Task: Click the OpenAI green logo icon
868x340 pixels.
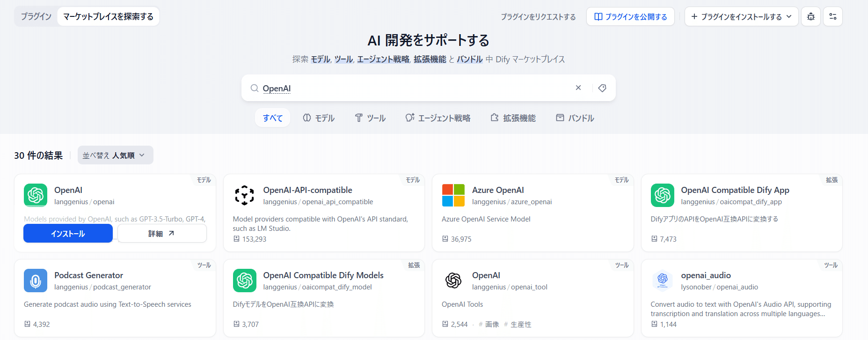Action: point(36,195)
